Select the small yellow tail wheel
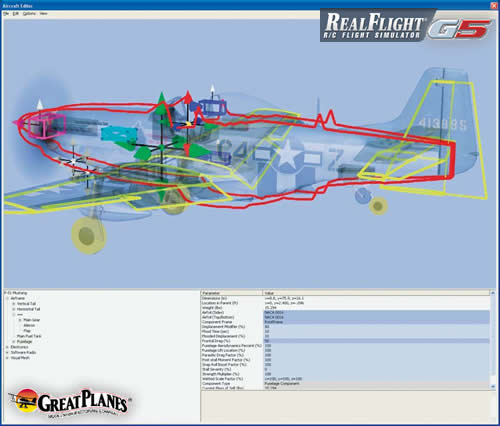500x426 pixels. click(x=378, y=206)
